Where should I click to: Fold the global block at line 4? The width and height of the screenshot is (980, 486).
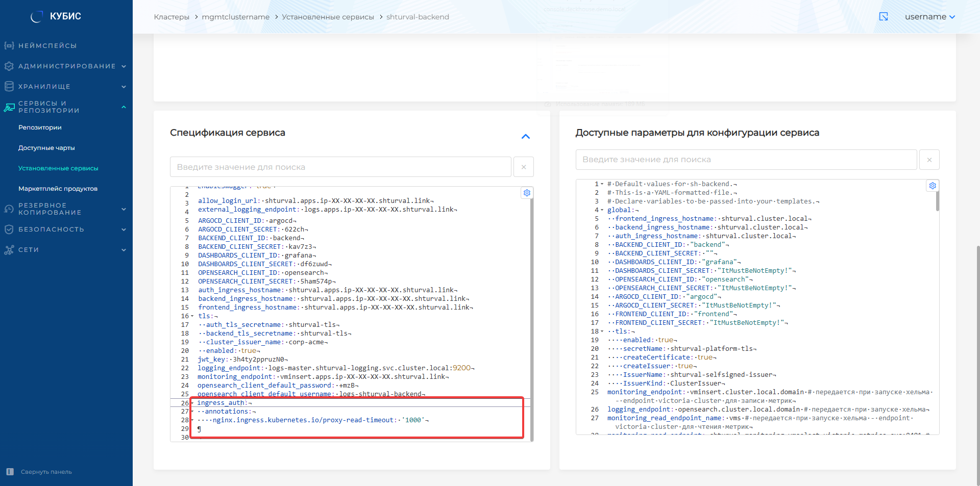coord(602,210)
